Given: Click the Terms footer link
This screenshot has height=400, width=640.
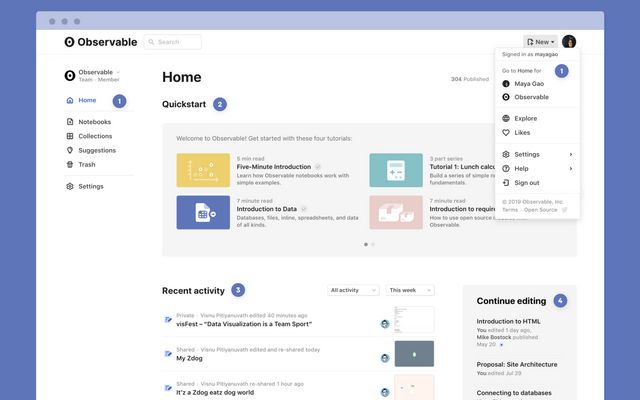Looking at the screenshot, I should (510, 210).
